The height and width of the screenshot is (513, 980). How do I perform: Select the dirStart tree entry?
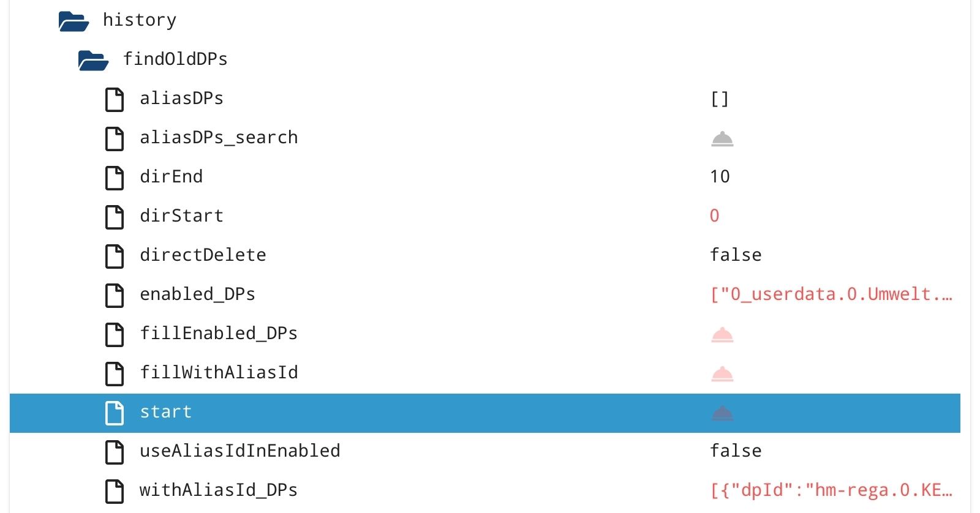(x=181, y=216)
